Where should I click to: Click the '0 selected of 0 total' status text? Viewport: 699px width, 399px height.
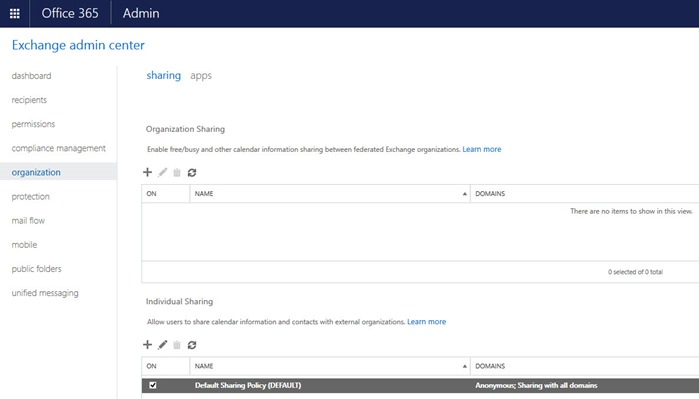coord(635,272)
